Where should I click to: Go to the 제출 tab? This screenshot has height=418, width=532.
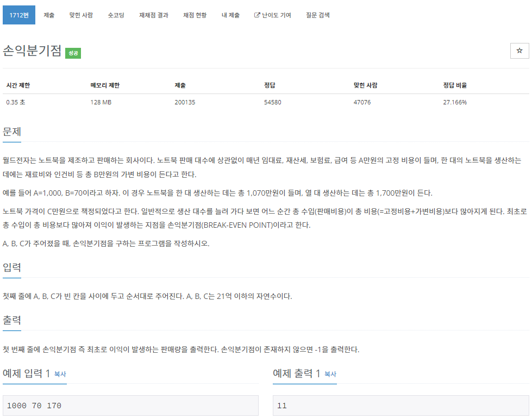pyautogui.click(x=49, y=15)
